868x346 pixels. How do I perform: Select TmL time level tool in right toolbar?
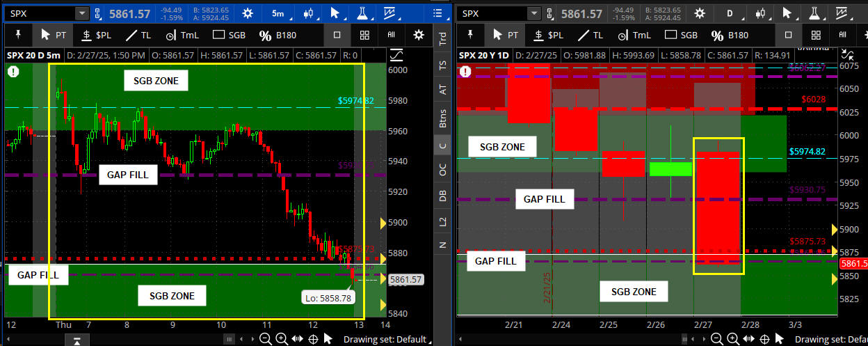(634, 35)
